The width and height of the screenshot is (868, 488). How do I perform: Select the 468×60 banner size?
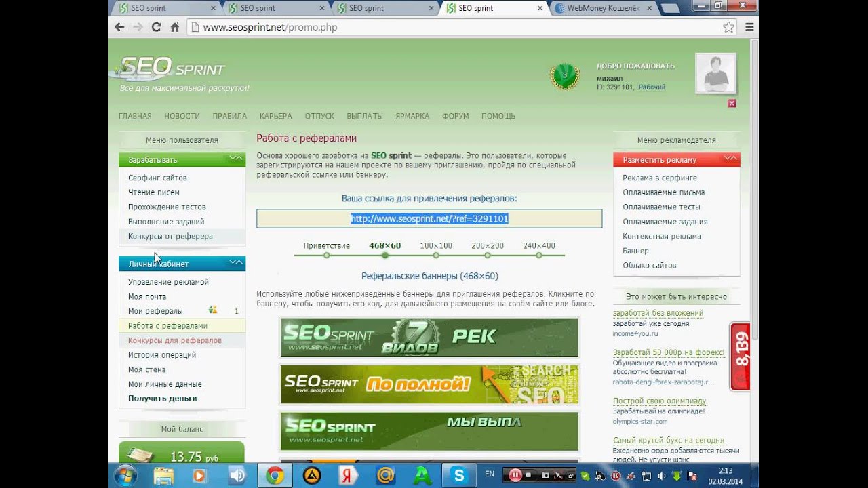(385, 245)
